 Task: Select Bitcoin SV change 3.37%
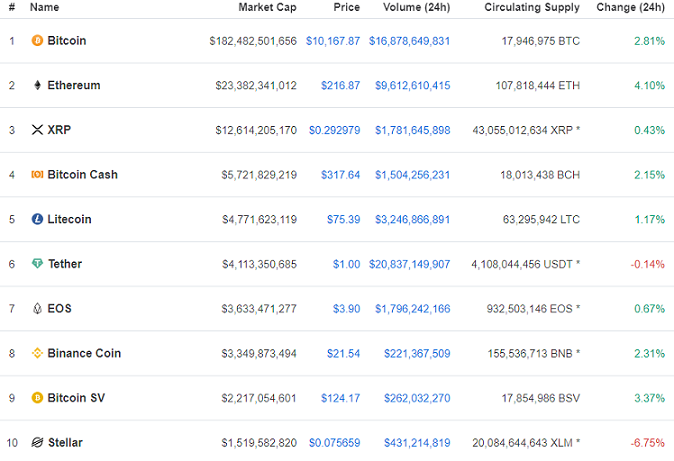tap(649, 398)
